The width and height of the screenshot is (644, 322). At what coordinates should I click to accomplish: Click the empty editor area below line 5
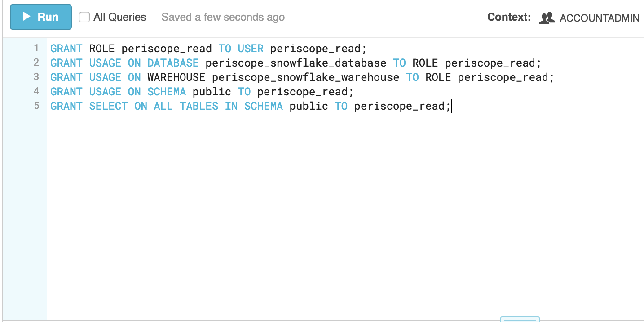345,211
